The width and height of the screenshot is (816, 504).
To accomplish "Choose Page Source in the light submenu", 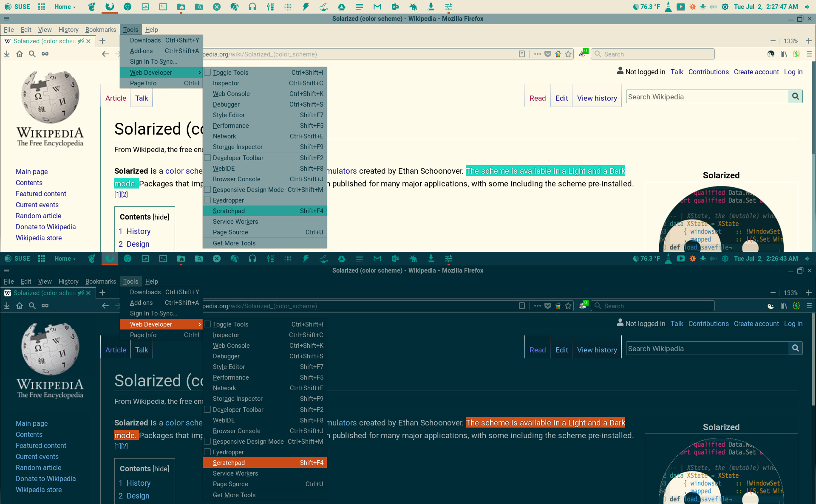I will coord(265,232).
